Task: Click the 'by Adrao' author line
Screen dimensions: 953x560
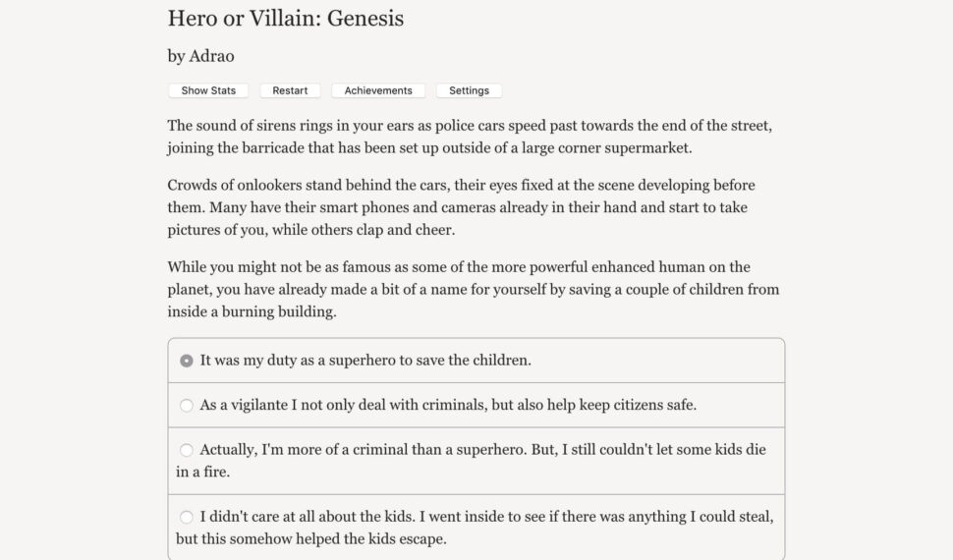Action: tap(200, 56)
